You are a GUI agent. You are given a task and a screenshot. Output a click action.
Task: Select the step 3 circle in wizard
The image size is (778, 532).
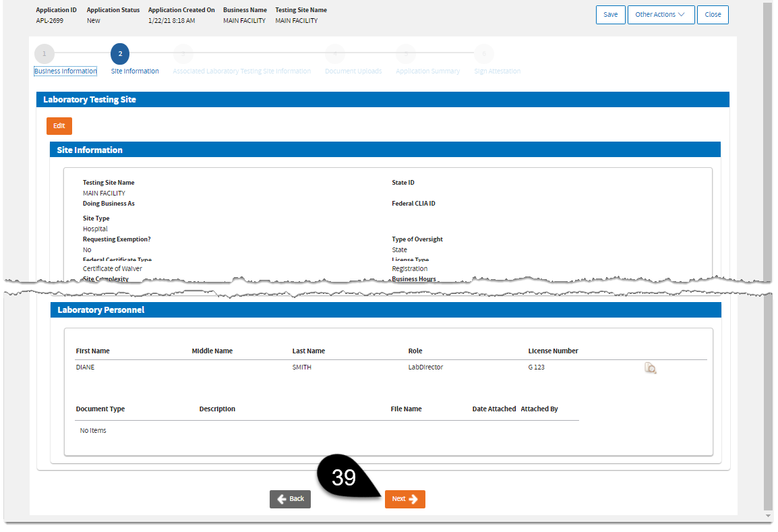183,54
